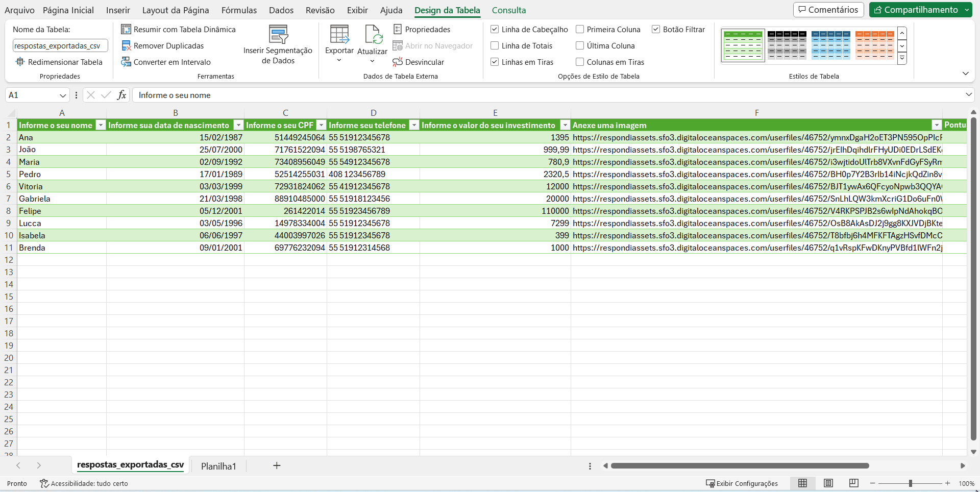Select the Resumir com Tabela Dinâmica icon
This screenshot has width=980, height=492.
coord(126,29)
